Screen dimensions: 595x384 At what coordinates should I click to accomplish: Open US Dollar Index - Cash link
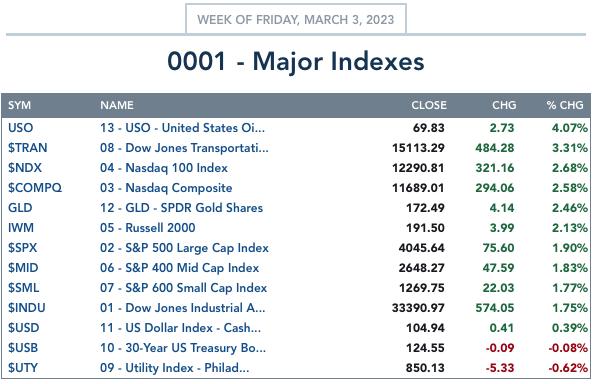[180, 328]
